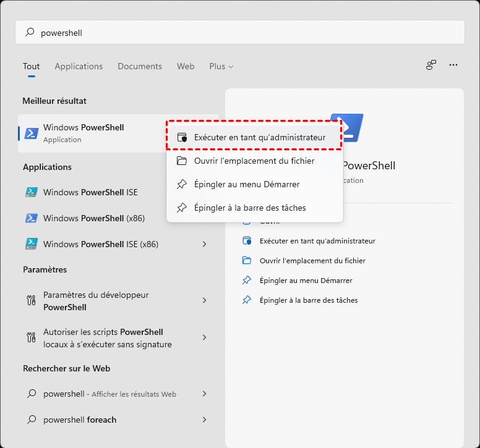Expand the Plus dropdown filter
The width and height of the screenshot is (480, 448).
point(221,66)
